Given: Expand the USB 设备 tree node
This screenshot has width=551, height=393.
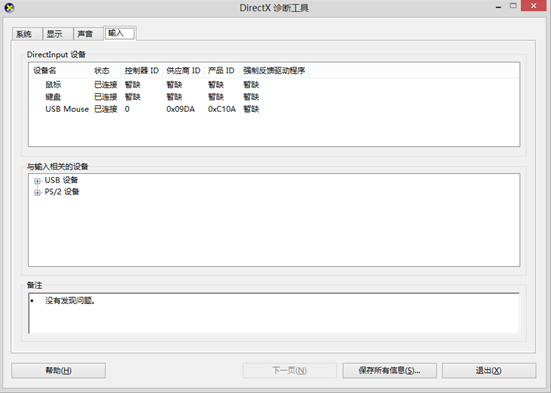Looking at the screenshot, I should (37, 181).
